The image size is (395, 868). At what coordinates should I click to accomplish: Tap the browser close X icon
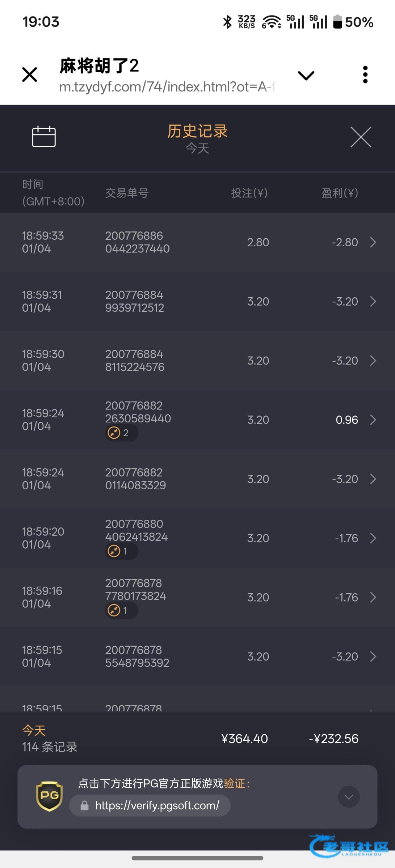30,75
